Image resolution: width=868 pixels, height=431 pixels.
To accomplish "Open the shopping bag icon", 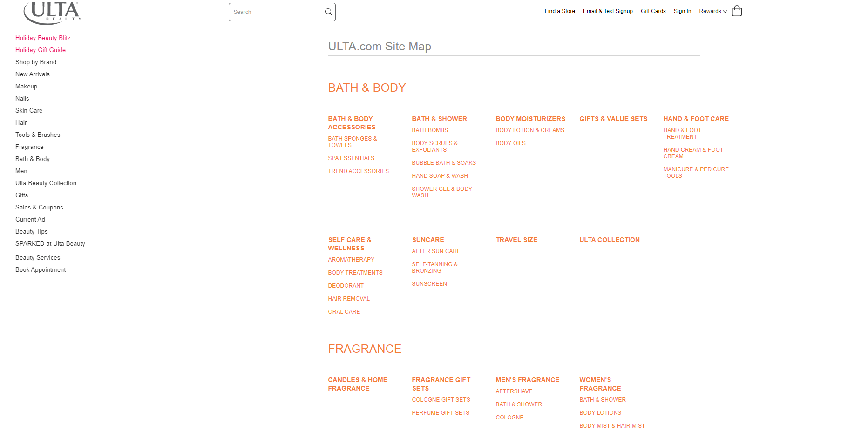I will (x=737, y=11).
